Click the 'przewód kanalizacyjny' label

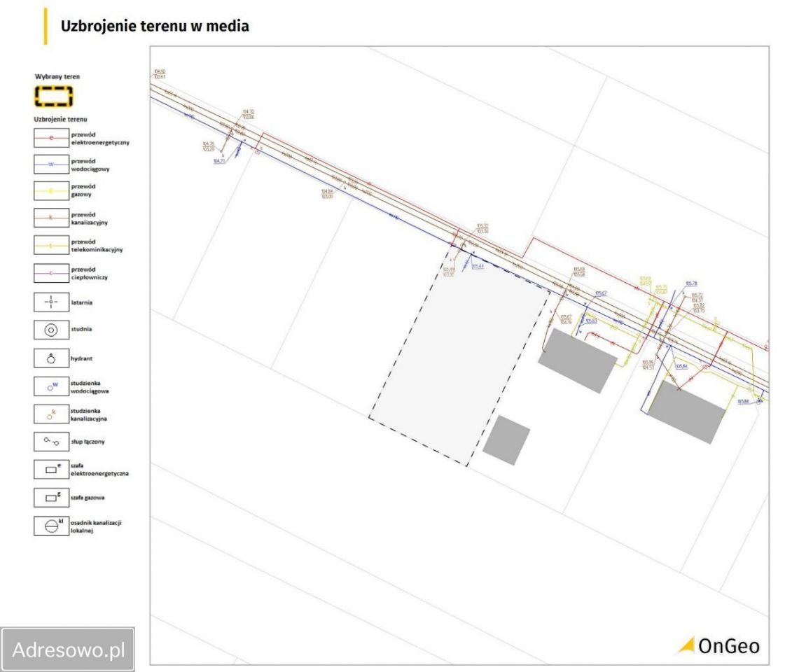(x=89, y=218)
